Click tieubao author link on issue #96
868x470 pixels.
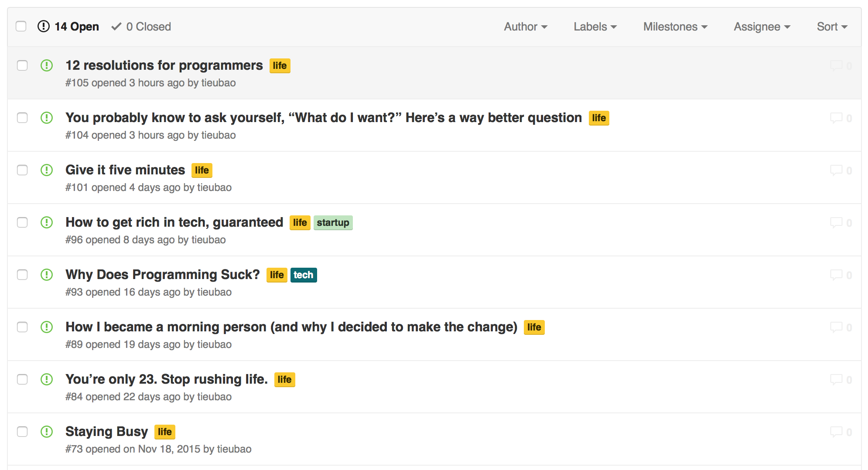point(208,240)
